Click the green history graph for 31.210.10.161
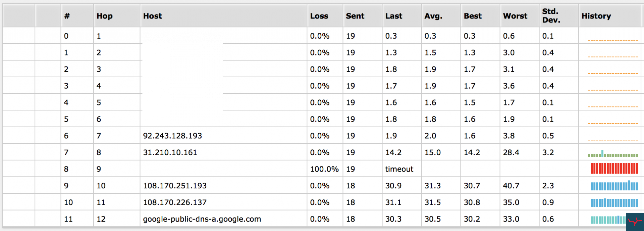Screen dimensions: 644x231 (613, 154)
